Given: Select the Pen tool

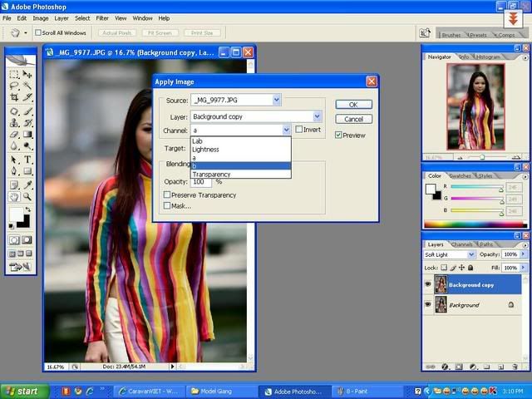Looking at the screenshot, I should pos(14,171).
